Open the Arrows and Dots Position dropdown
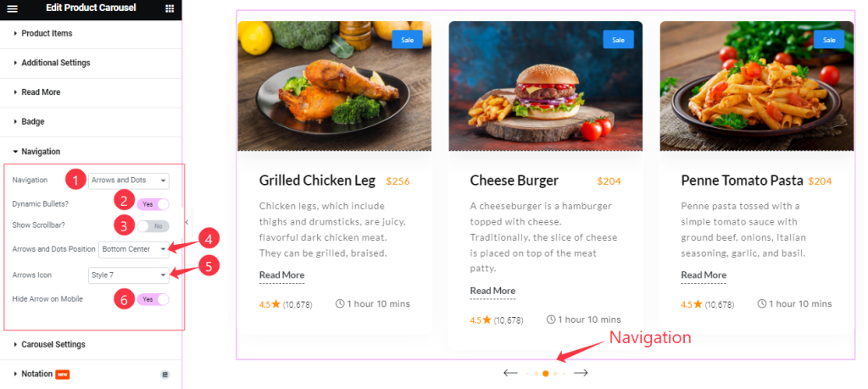 tap(134, 249)
